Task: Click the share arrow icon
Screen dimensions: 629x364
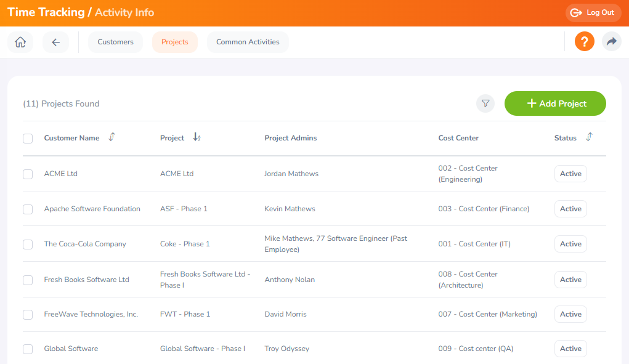Action: [612, 41]
